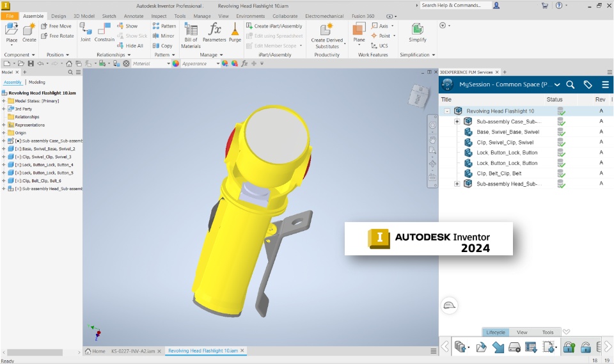Expand Model States node in browser

pyautogui.click(x=4, y=101)
